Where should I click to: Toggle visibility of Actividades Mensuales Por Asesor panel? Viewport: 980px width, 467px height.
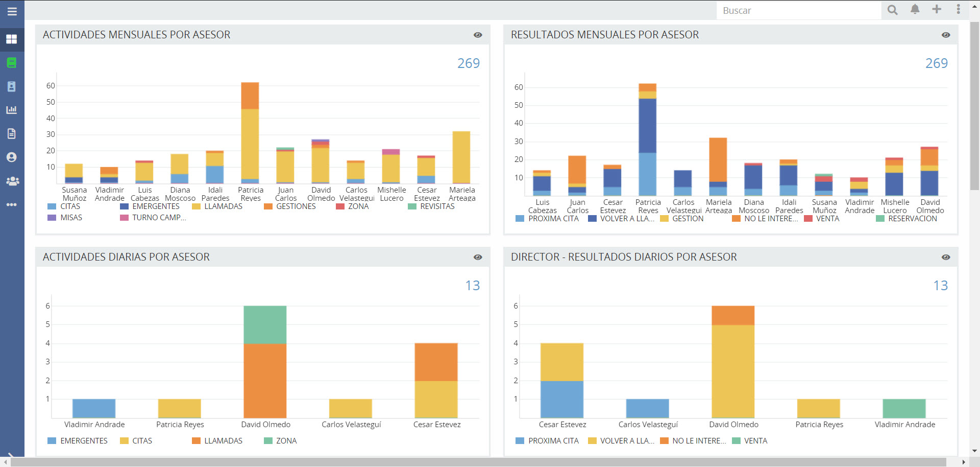click(x=477, y=35)
